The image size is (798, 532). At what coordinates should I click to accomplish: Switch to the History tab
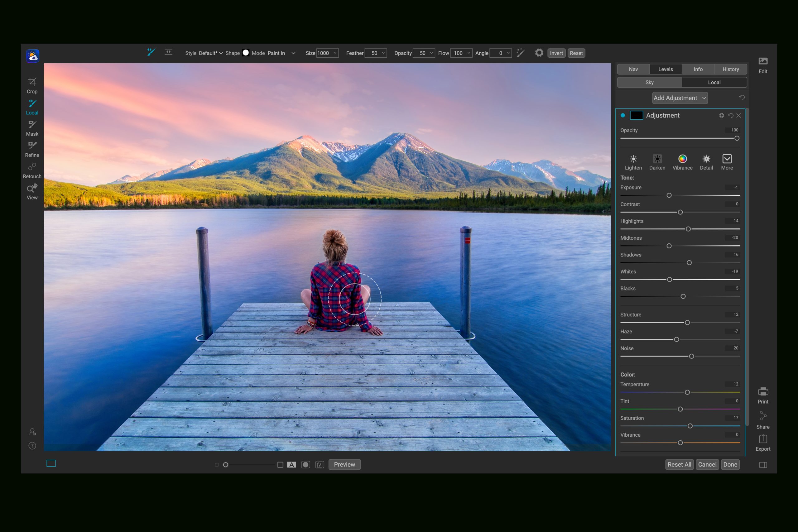(730, 69)
